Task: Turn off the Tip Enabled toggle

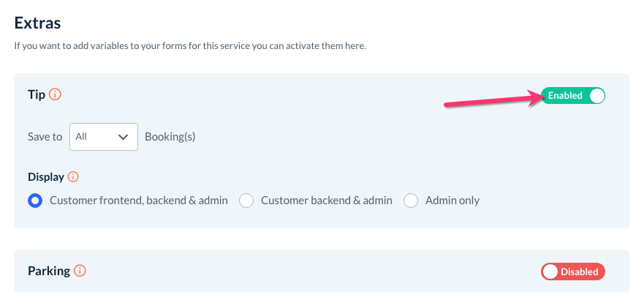Action: 573,96
